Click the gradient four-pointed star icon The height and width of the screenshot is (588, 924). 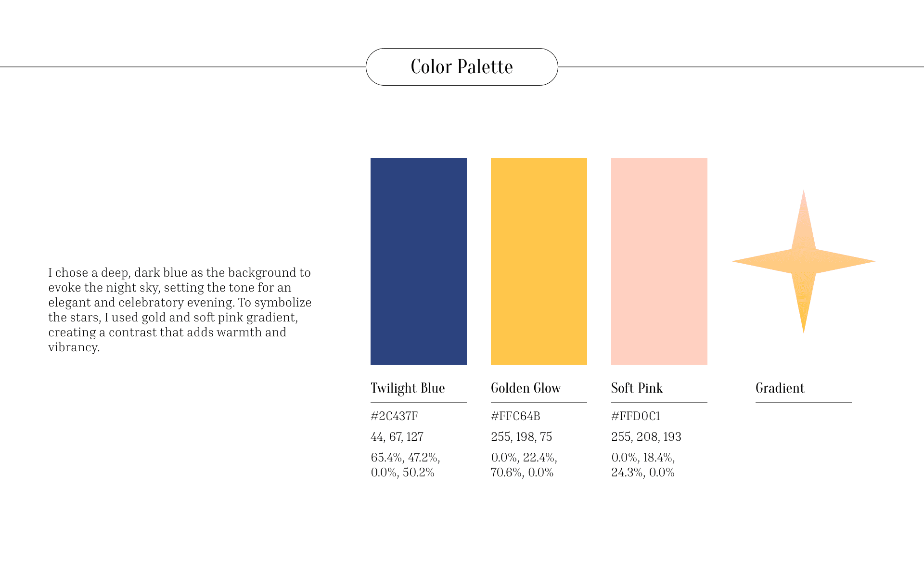(x=803, y=261)
